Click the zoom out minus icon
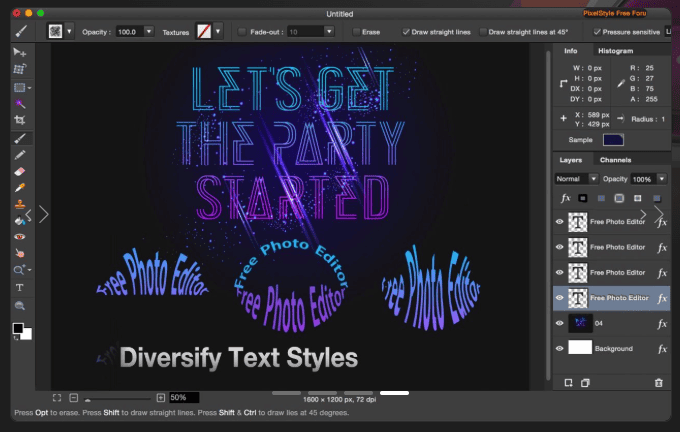The image size is (680, 432). click(x=74, y=397)
